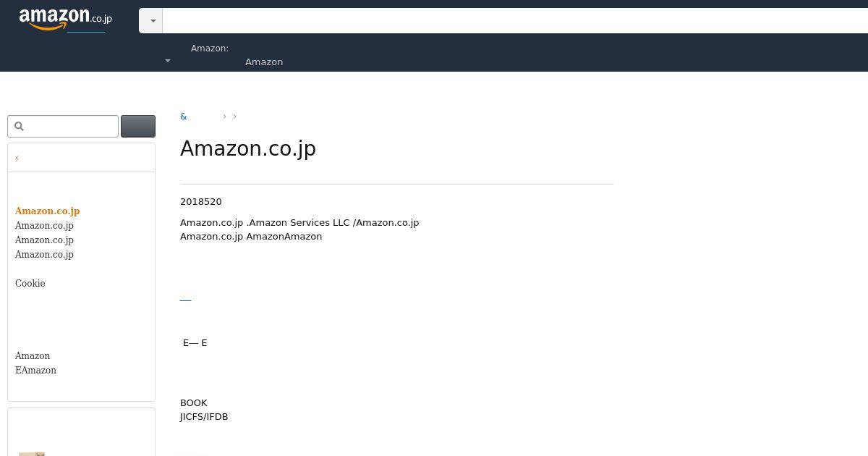Select the "Amazon:" item in navigation bar
Viewport: 868px width, 456px height.
pos(210,48)
